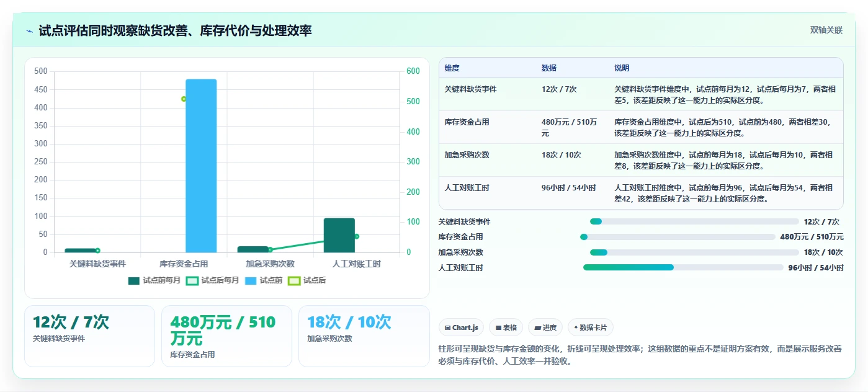Click the 维度 column header
Screen dimensions: 868x392
[452, 68]
